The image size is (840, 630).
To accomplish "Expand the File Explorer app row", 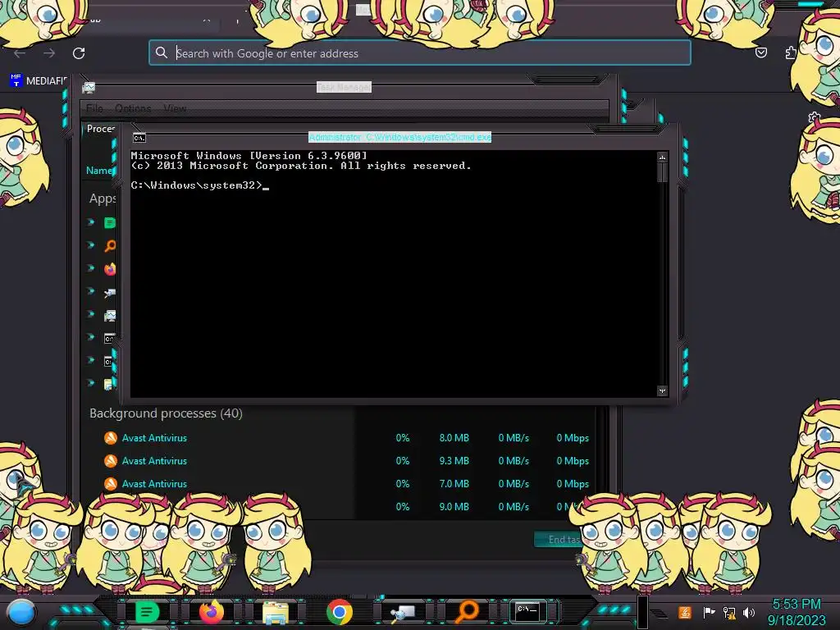I will [91, 383].
